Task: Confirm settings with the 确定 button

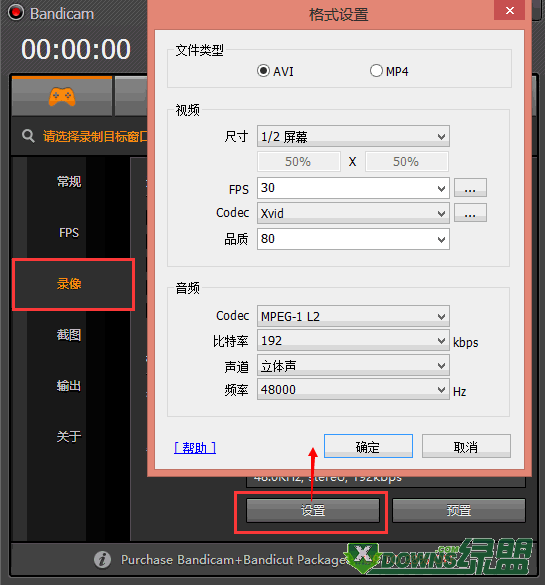Action: coord(368,446)
